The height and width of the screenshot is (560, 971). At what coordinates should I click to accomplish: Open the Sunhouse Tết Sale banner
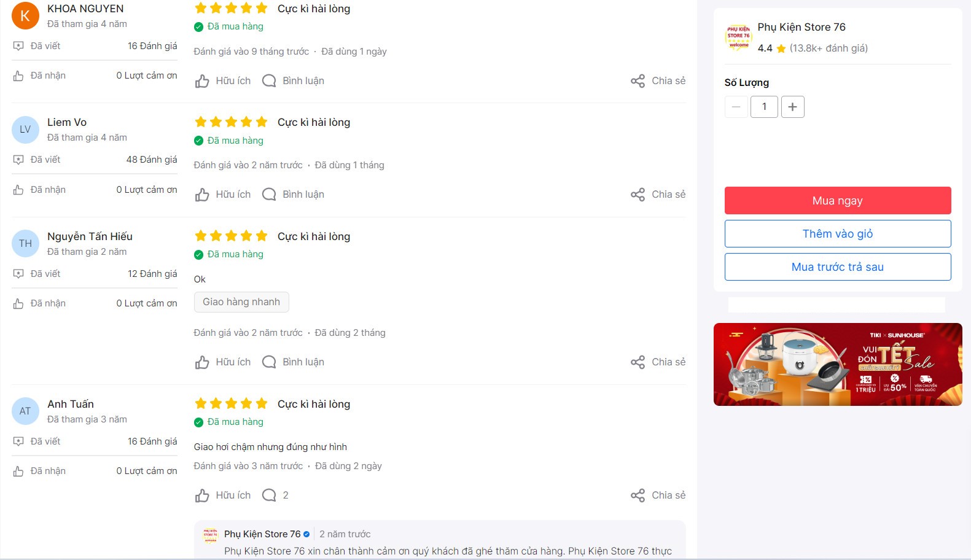tap(838, 365)
